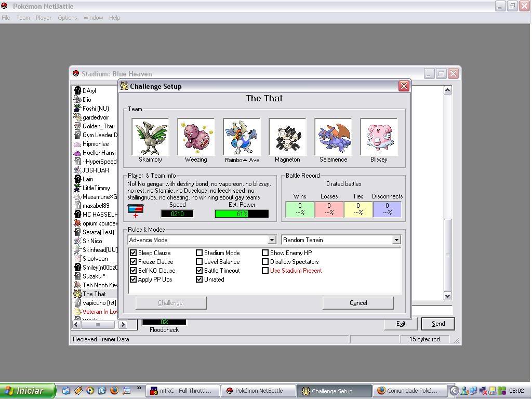Click the Exit button in the Stadium window

[x=401, y=324]
